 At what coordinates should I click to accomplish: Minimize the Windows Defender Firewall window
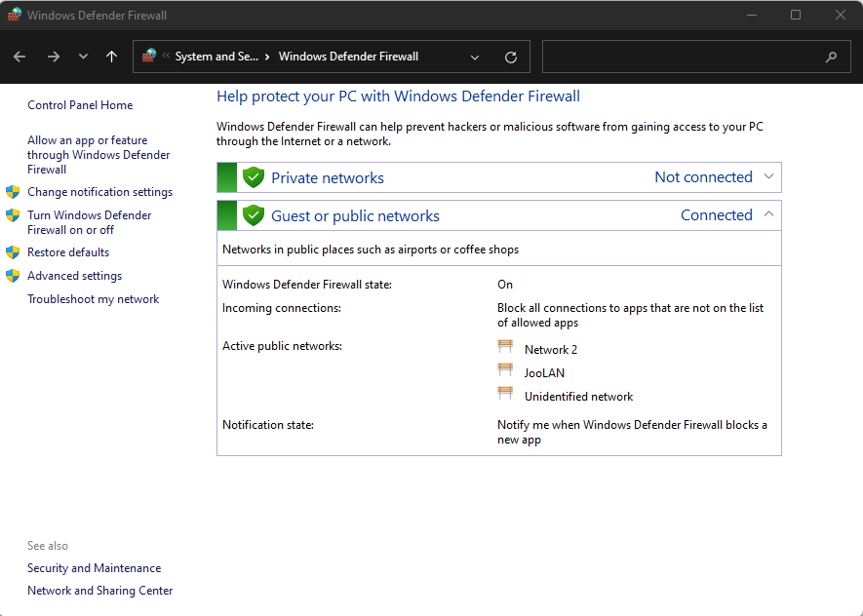[x=752, y=15]
